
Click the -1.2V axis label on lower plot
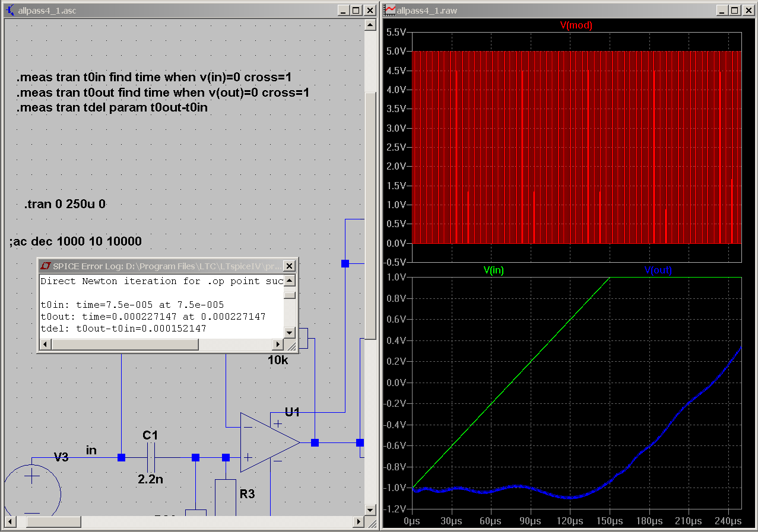(x=395, y=509)
